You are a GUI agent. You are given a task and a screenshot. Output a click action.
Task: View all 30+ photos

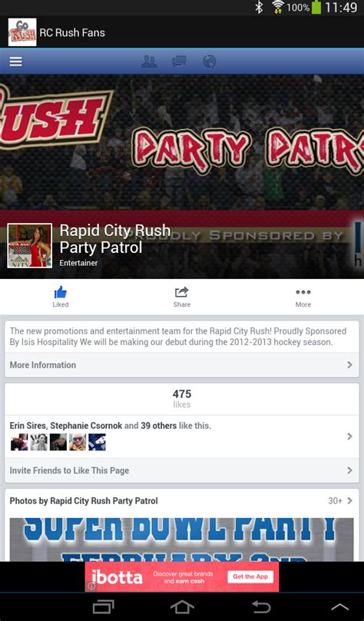340,500
